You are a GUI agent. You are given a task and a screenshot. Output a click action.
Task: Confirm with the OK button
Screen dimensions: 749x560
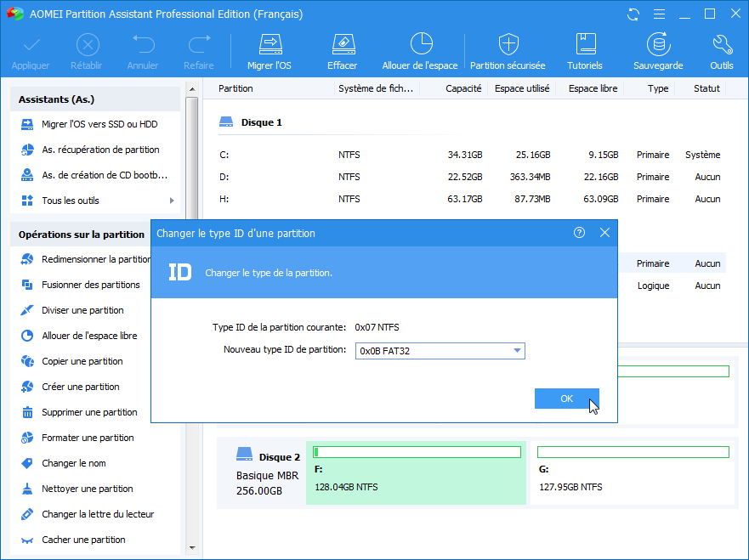click(566, 399)
